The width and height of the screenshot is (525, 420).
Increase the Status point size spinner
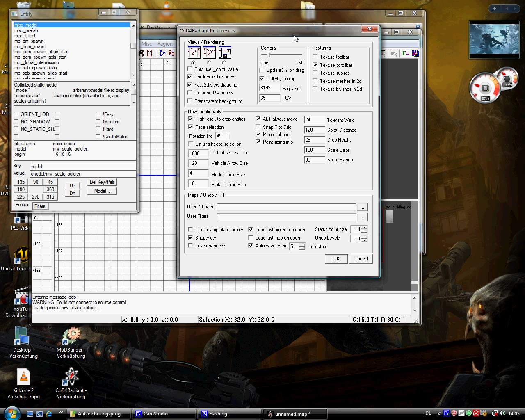point(364,228)
